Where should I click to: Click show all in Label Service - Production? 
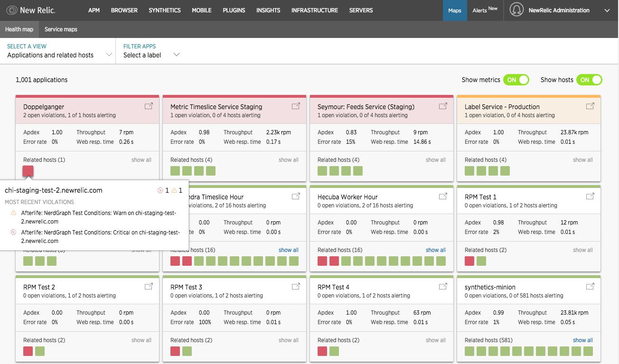click(583, 160)
